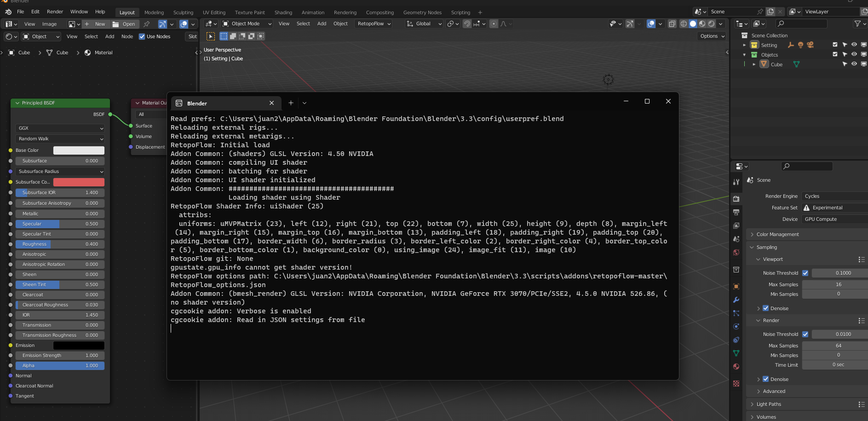Image resolution: width=868 pixels, height=421 pixels.
Task: Open the View Layer properties tab icon
Action: [736, 225]
